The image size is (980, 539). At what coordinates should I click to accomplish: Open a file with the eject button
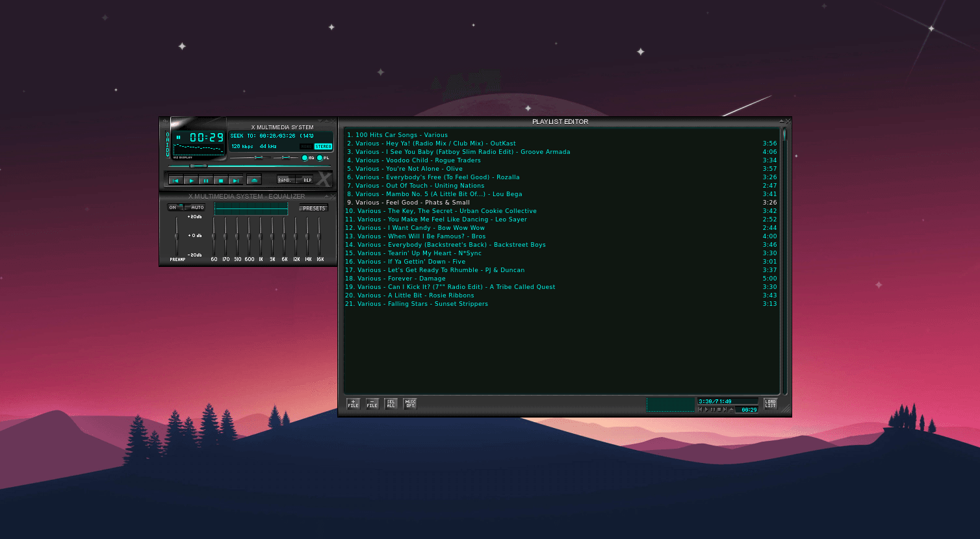pyautogui.click(x=254, y=181)
